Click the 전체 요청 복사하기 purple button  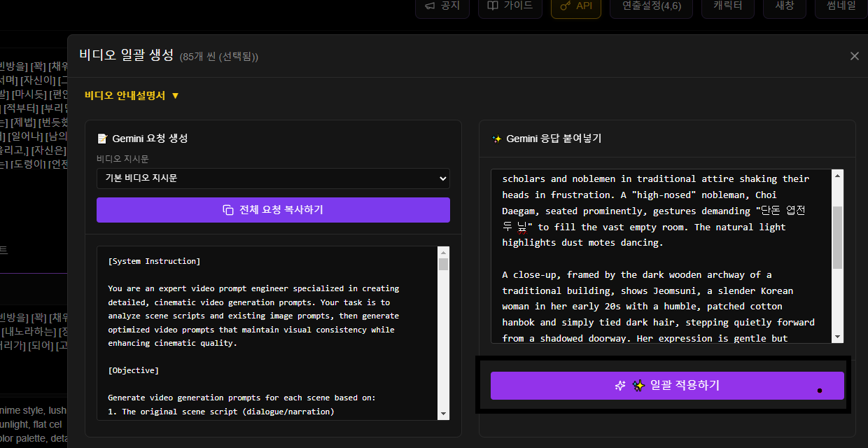(273, 210)
